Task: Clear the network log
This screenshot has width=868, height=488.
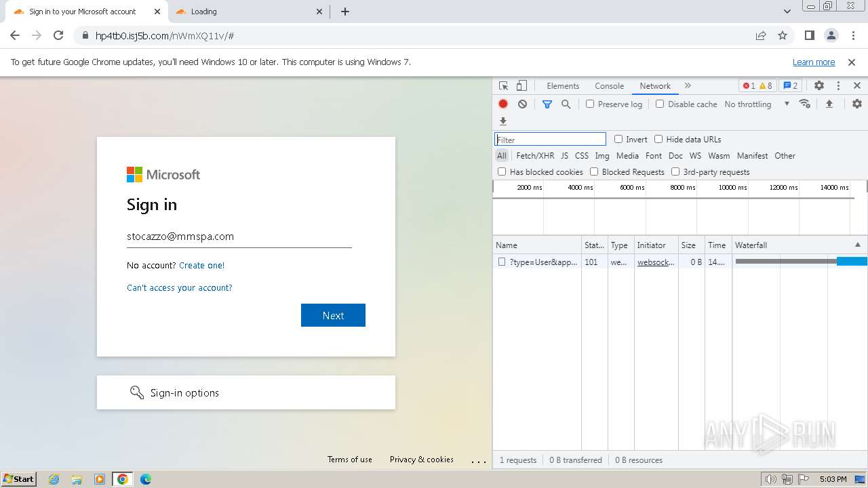Action: click(x=522, y=104)
